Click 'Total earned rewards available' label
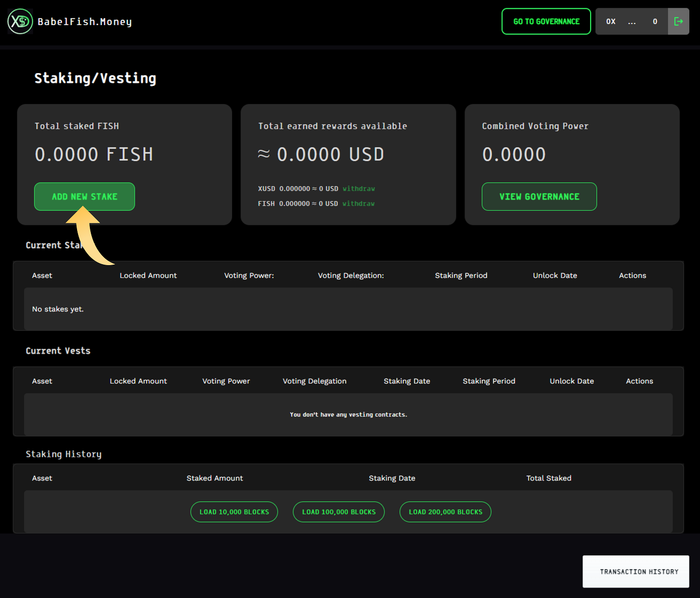 tap(332, 126)
